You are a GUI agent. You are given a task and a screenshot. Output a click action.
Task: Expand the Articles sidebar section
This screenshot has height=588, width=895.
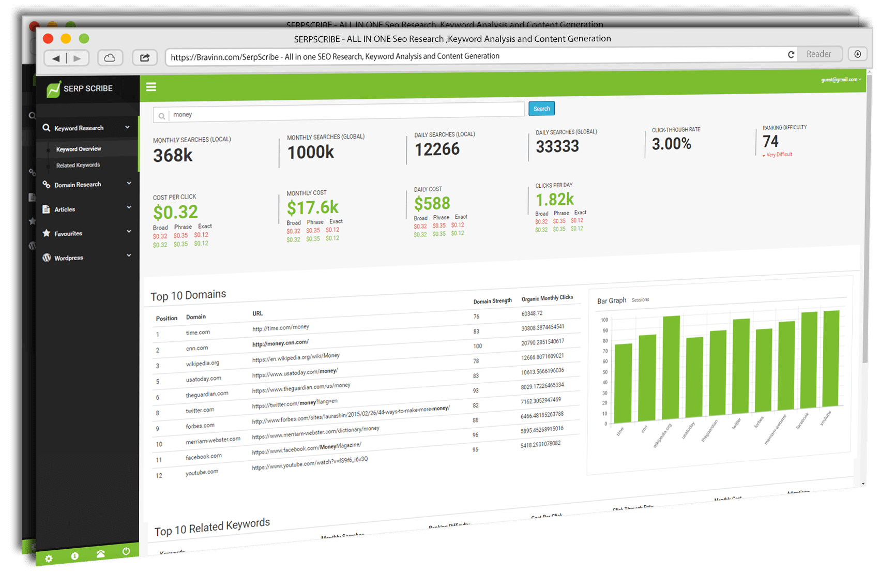click(87, 209)
